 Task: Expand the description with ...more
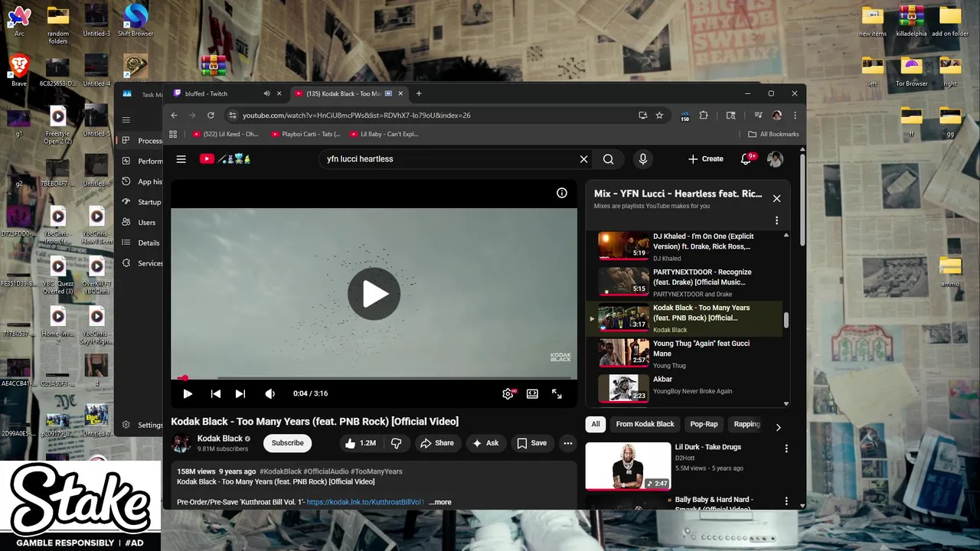(x=440, y=502)
